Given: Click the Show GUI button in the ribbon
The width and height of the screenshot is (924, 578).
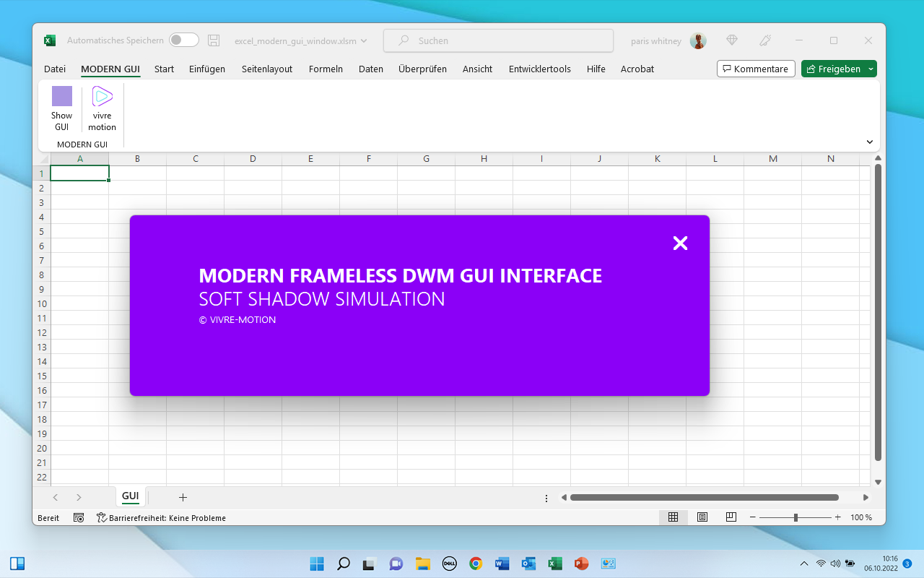Looking at the screenshot, I should [x=61, y=107].
